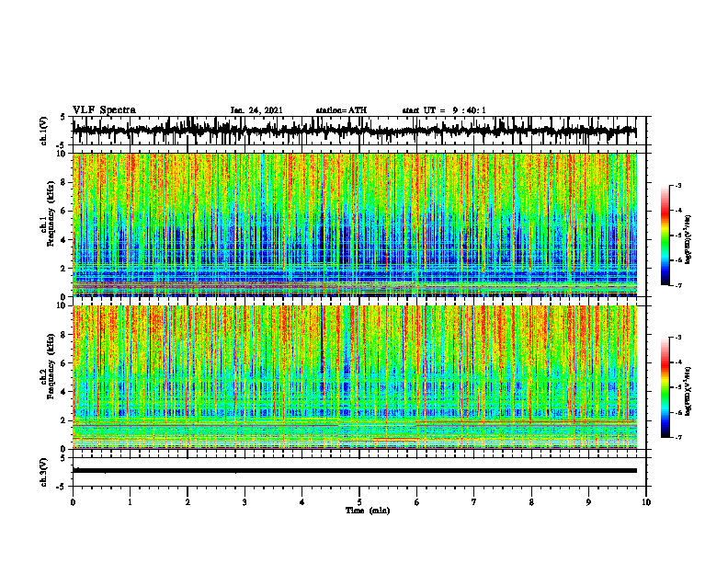728x563 pixels.
Task: Click the time axis tick label "6"
Action: (x=417, y=502)
